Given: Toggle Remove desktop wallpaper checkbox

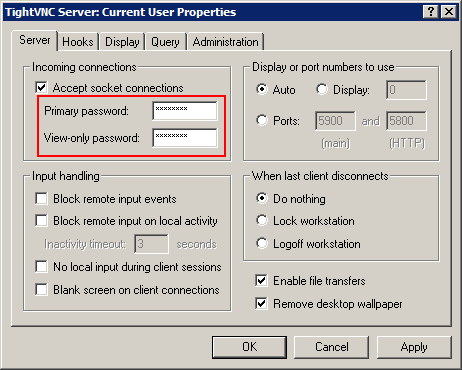Looking at the screenshot, I should click(x=261, y=304).
